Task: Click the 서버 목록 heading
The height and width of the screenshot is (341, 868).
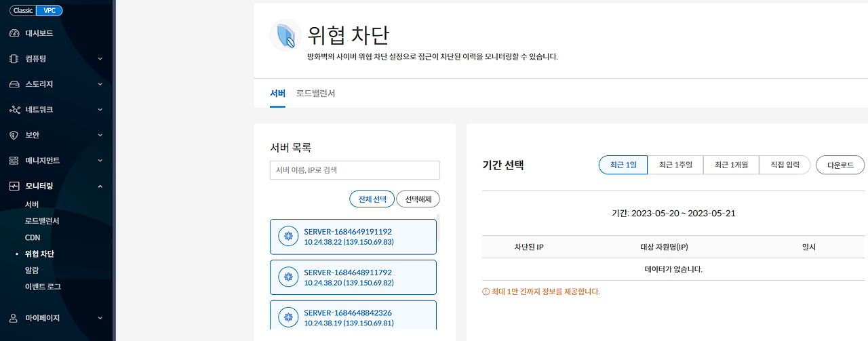Action: 290,147
